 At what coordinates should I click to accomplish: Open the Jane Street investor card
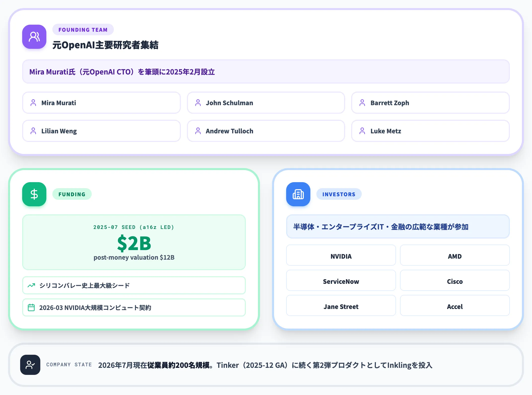tap(341, 306)
